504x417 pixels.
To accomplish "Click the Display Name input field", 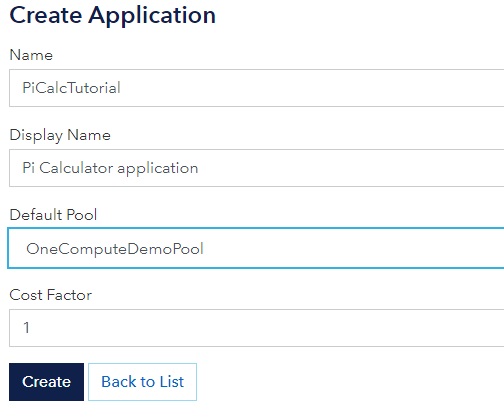I will (x=256, y=168).
